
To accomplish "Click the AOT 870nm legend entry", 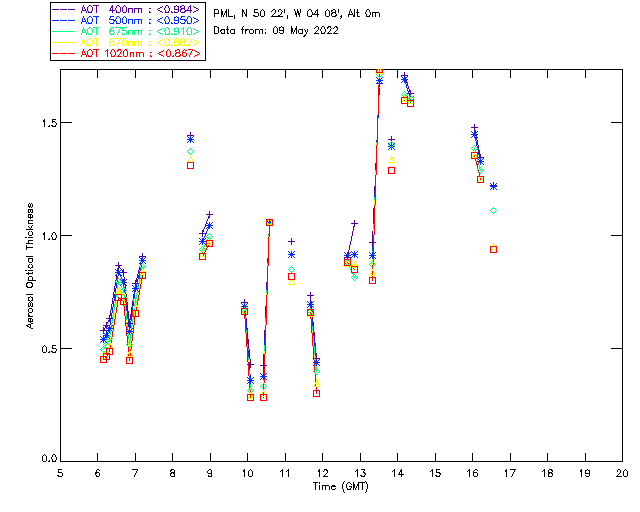I will (x=127, y=42).
